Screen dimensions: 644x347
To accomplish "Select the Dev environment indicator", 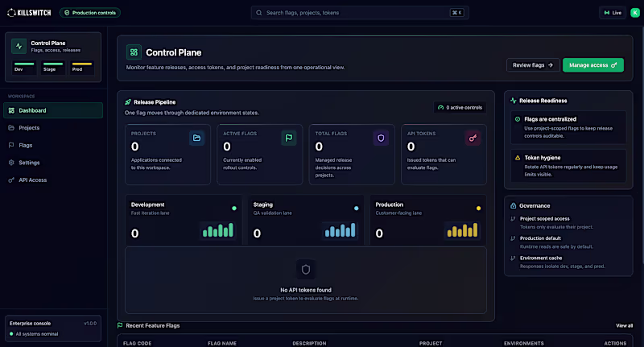I will 24,68.
